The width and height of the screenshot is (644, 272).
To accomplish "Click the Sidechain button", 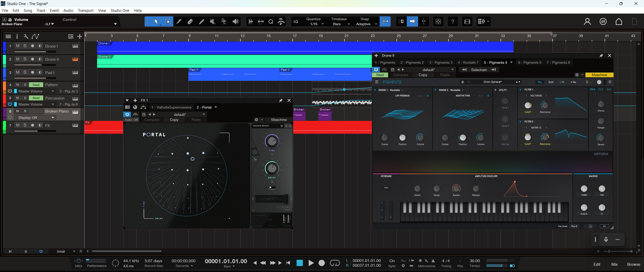I will coord(479,70).
